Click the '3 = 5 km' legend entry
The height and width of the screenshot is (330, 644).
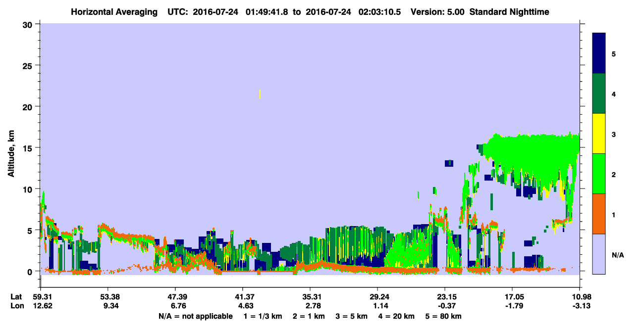click(x=352, y=316)
